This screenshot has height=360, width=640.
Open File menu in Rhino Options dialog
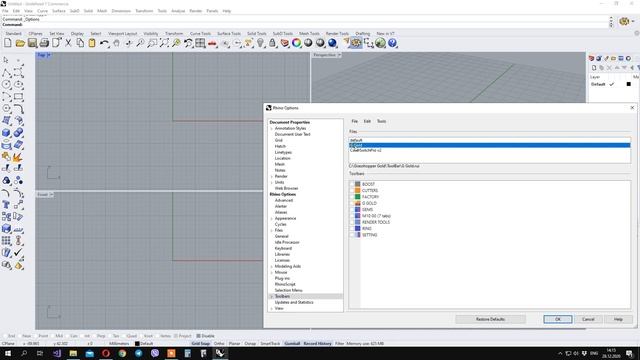354,121
